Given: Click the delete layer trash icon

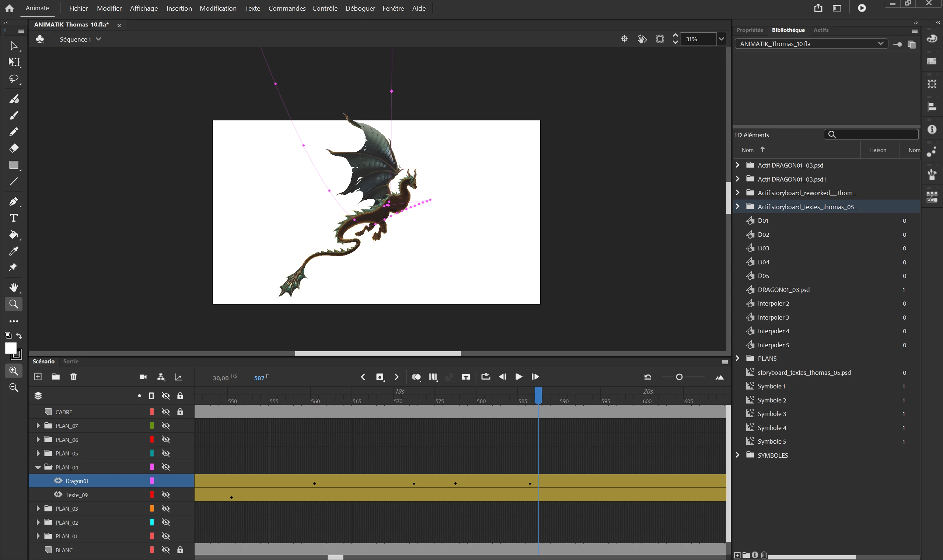Looking at the screenshot, I should [74, 377].
